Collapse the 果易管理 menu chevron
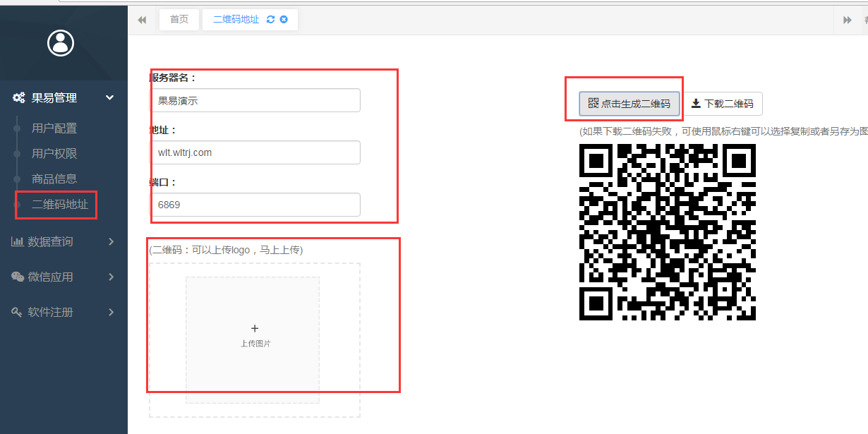Viewport: 868px width, 434px height. (110, 98)
